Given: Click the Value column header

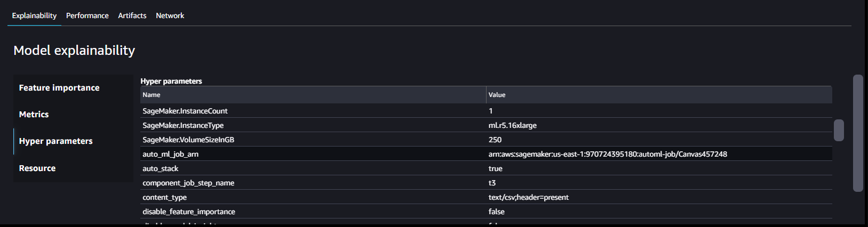Looking at the screenshot, I should point(659,95).
